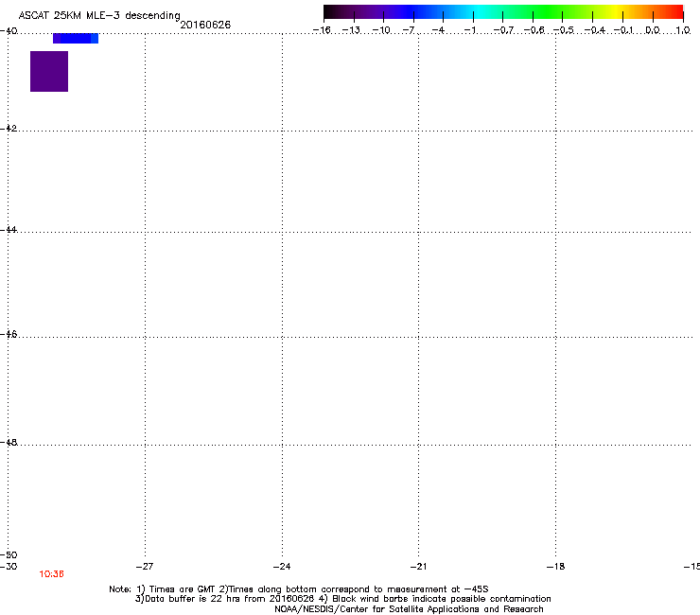The width and height of the screenshot is (700, 615).
Task: Click the color scale bar's green section
Action: 548,12
